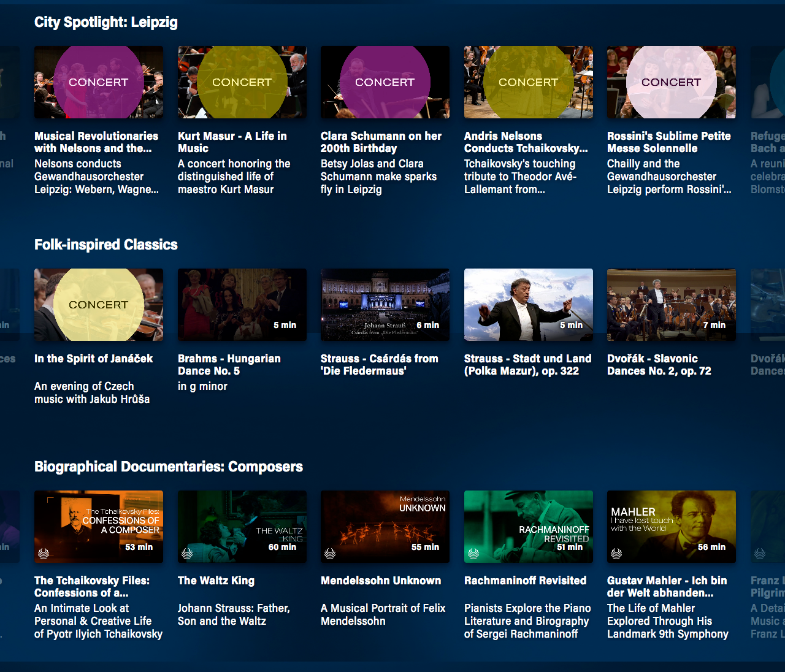The image size is (785, 672).
Task: Click description 'An evening of Czech music'
Action: pyautogui.click(x=92, y=393)
